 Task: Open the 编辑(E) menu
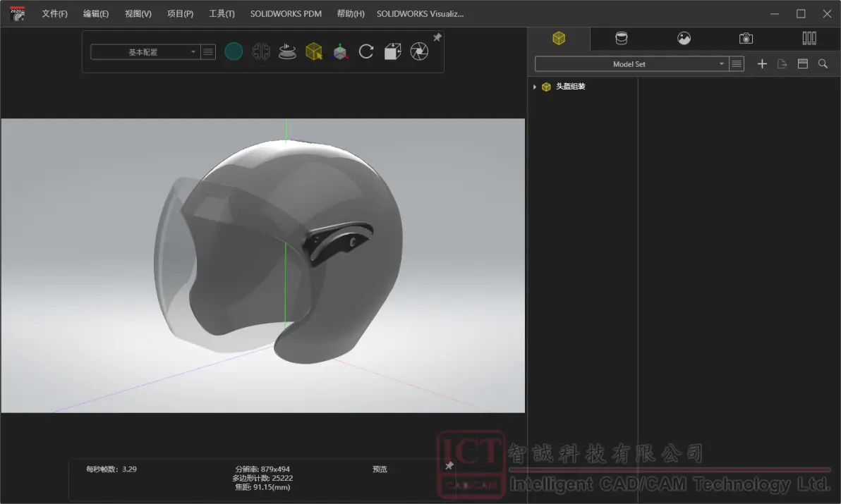pyautogui.click(x=96, y=14)
